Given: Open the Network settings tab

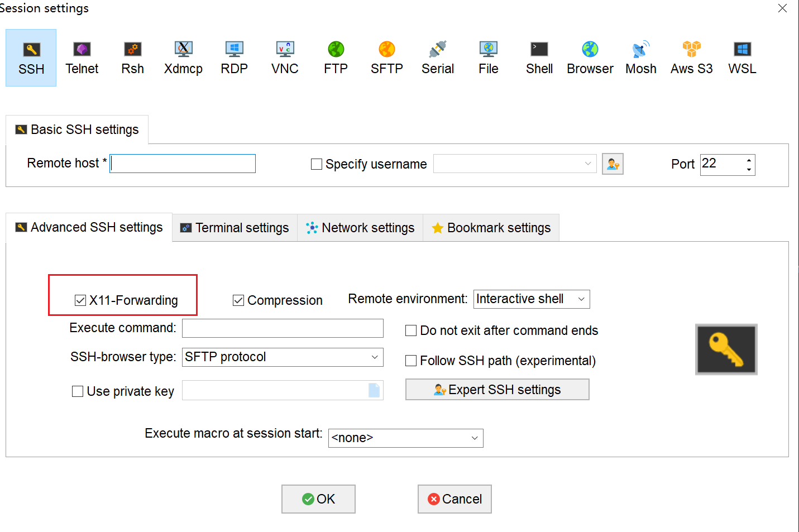Looking at the screenshot, I should [360, 228].
